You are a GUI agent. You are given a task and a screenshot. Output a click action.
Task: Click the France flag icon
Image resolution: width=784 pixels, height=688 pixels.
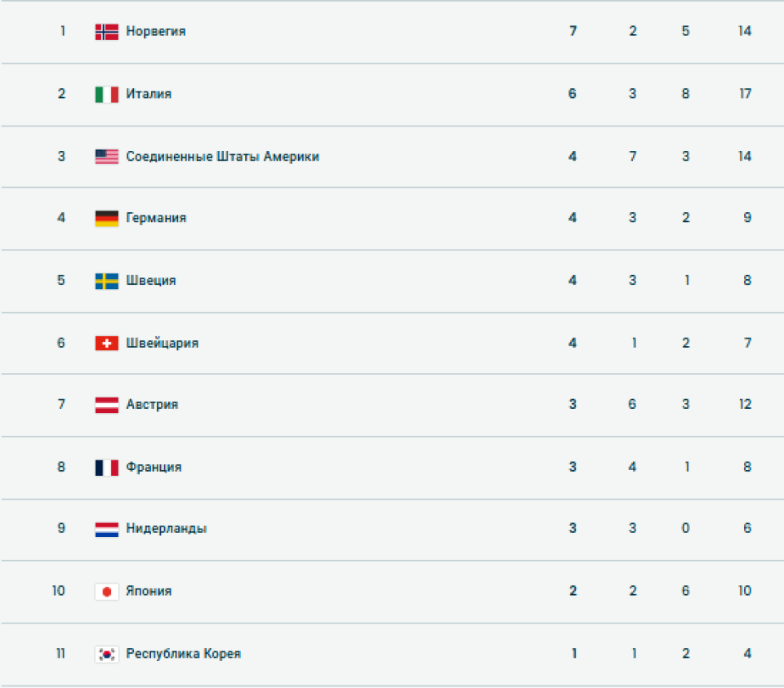107,468
